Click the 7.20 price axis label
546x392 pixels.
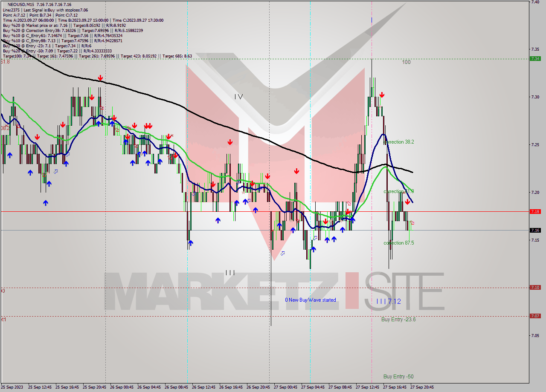535,193
